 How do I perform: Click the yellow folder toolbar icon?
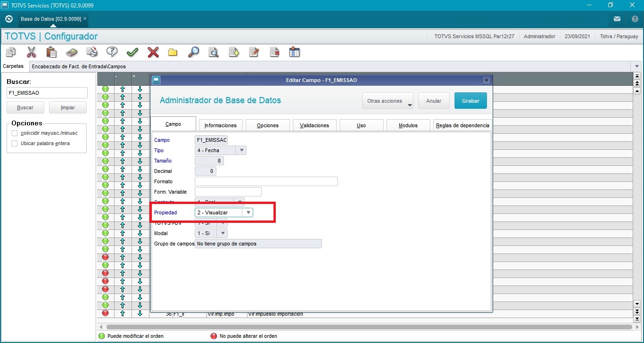[x=173, y=52]
